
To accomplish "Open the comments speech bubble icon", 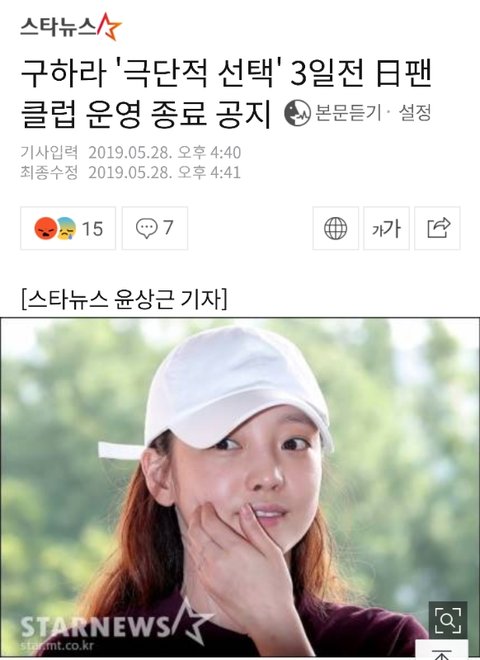I will pyautogui.click(x=146, y=229).
